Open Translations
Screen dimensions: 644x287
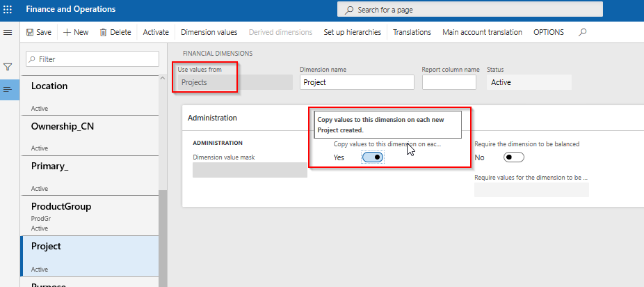[x=412, y=32]
